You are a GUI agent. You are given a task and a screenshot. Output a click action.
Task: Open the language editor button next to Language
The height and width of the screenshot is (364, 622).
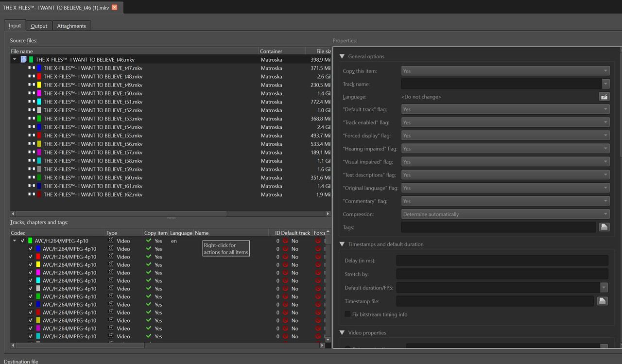pyautogui.click(x=604, y=97)
